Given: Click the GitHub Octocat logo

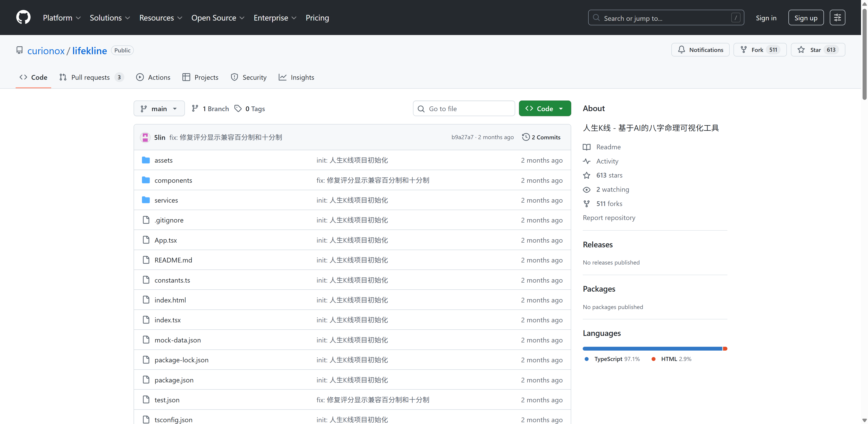Looking at the screenshot, I should [x=23, y=18].
